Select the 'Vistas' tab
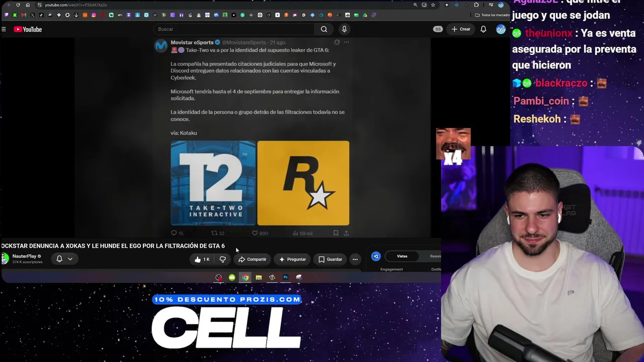The image size is (644, 362). [x=402, y=256]
